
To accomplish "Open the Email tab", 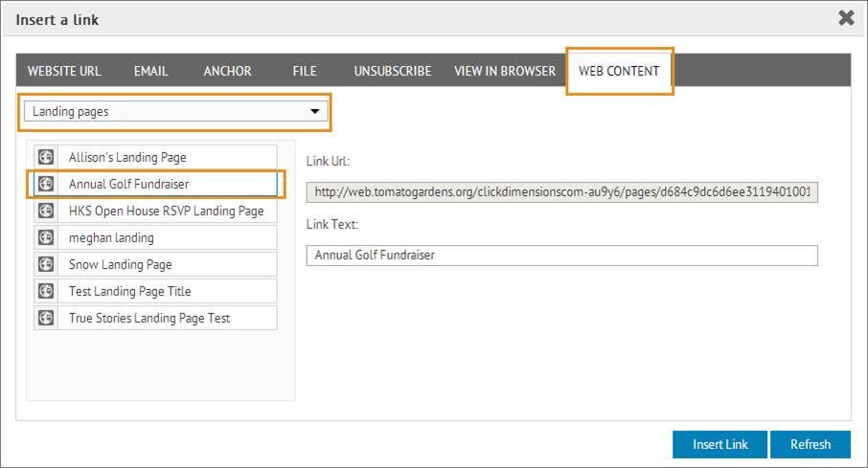I will click(150, 71).
